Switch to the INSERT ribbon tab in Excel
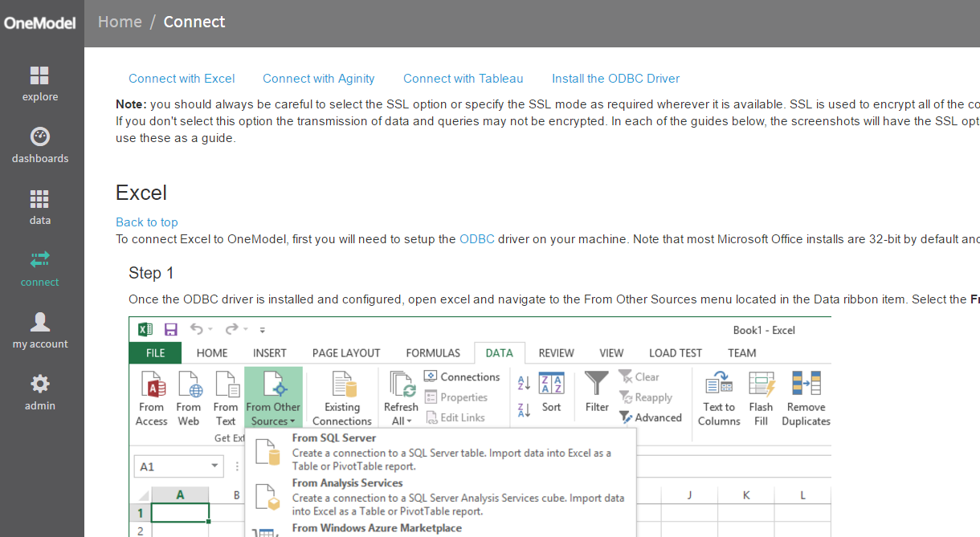 coord(270,353)
